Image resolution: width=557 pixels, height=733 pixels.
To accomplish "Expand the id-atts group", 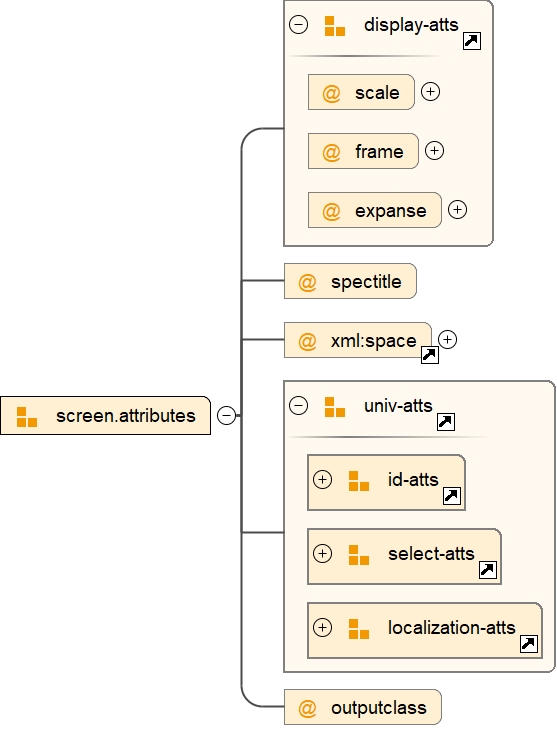I will [x=322, y=480].
